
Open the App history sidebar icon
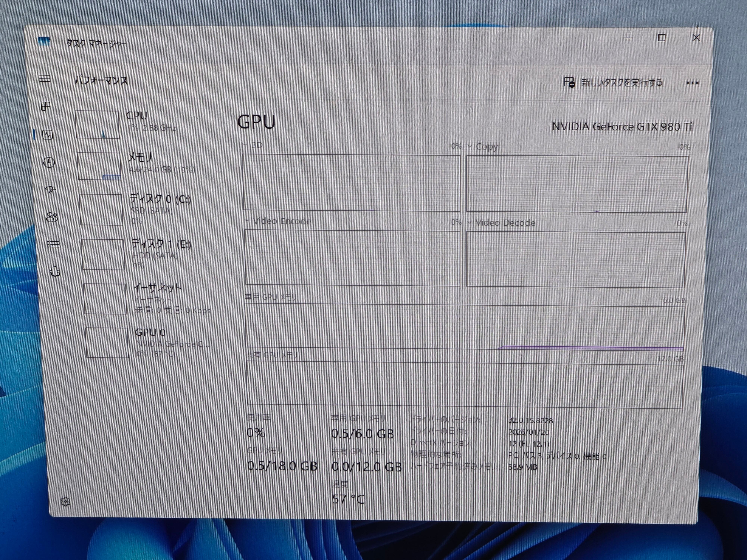[x=49, y=162]
